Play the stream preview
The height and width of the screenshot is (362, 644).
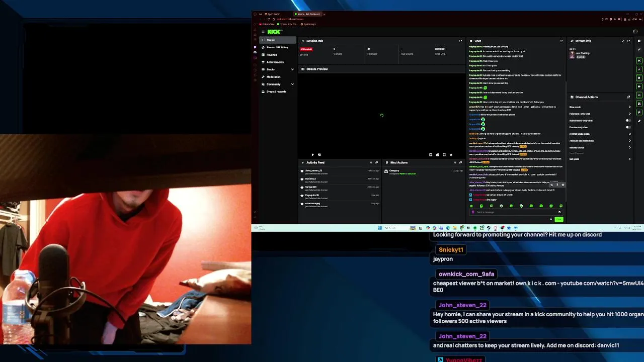(312, 155)
